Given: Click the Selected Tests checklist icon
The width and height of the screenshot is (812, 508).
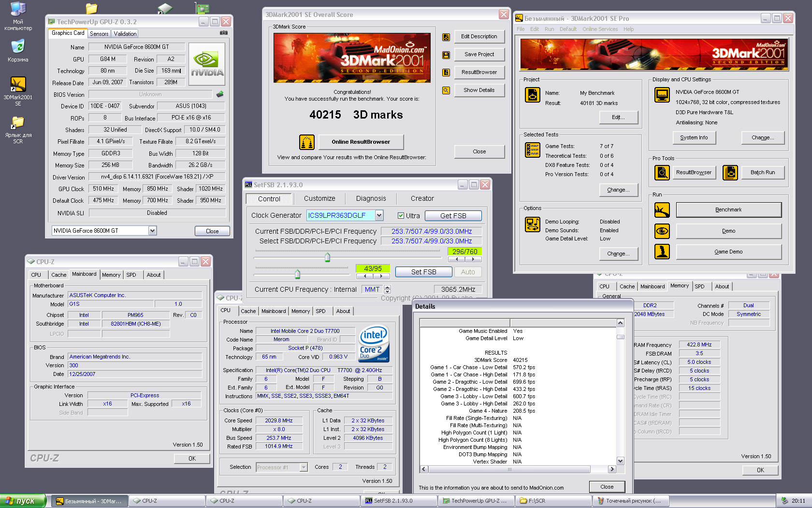Looking at the screenshot, I should tap(533, 150).
